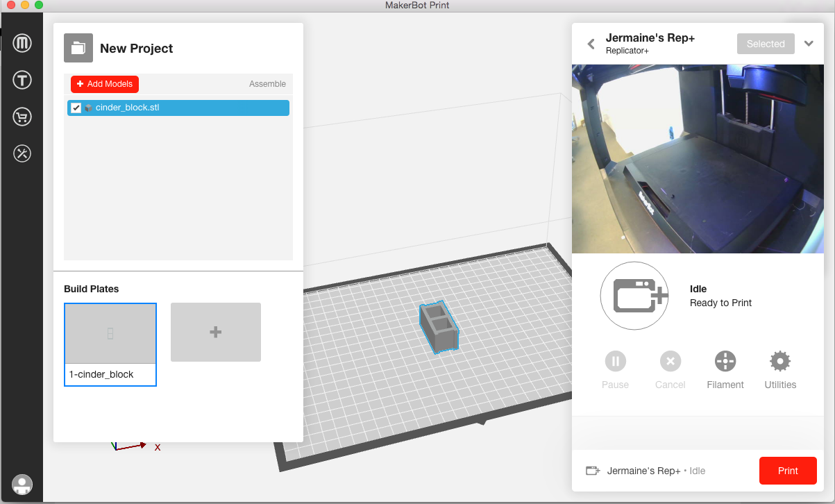Uncheck the cinder_block.stl checkbox

(76, 108)
